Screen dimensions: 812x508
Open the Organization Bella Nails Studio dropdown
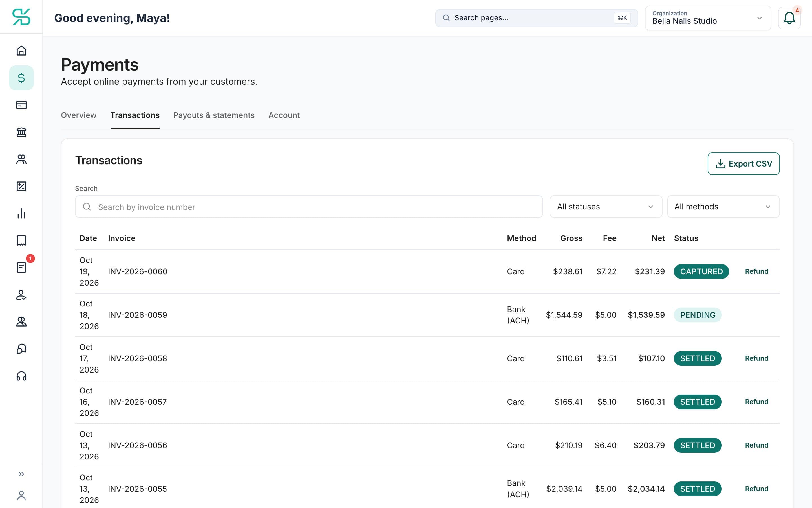[708, 18]
